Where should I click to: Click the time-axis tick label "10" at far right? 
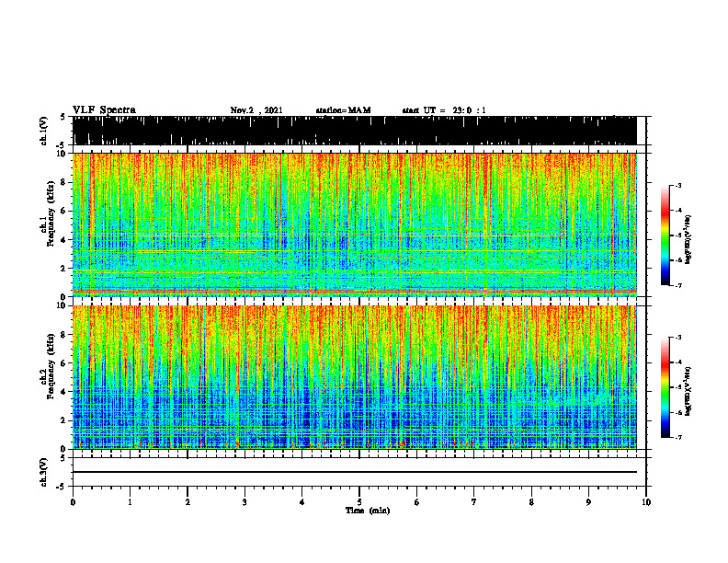coord(646,502)
